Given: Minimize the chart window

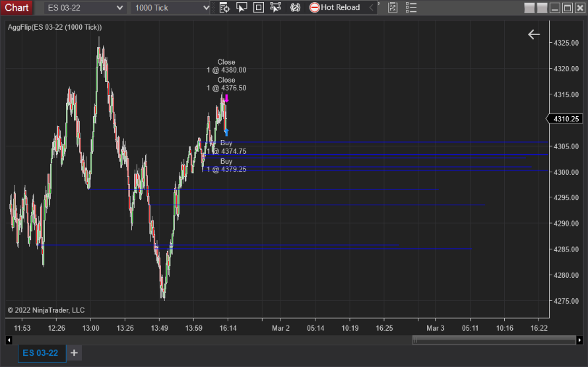Looking at the screenshot, I should point(554,8).
